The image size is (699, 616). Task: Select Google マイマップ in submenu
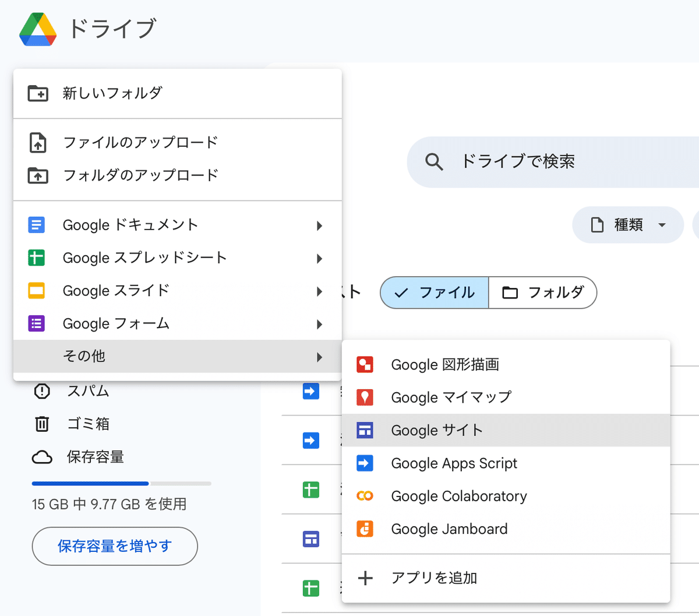506,397
